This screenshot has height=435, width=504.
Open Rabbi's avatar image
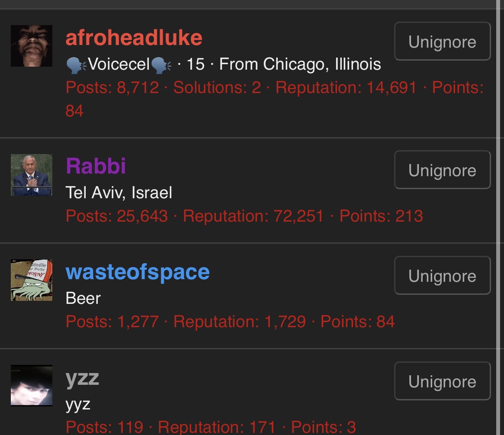(32, 175)
